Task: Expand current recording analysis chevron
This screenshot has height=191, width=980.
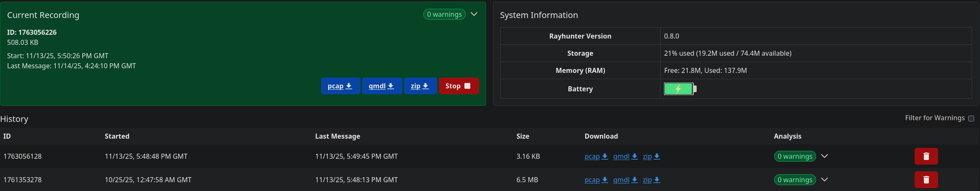Action: (474, 14)
